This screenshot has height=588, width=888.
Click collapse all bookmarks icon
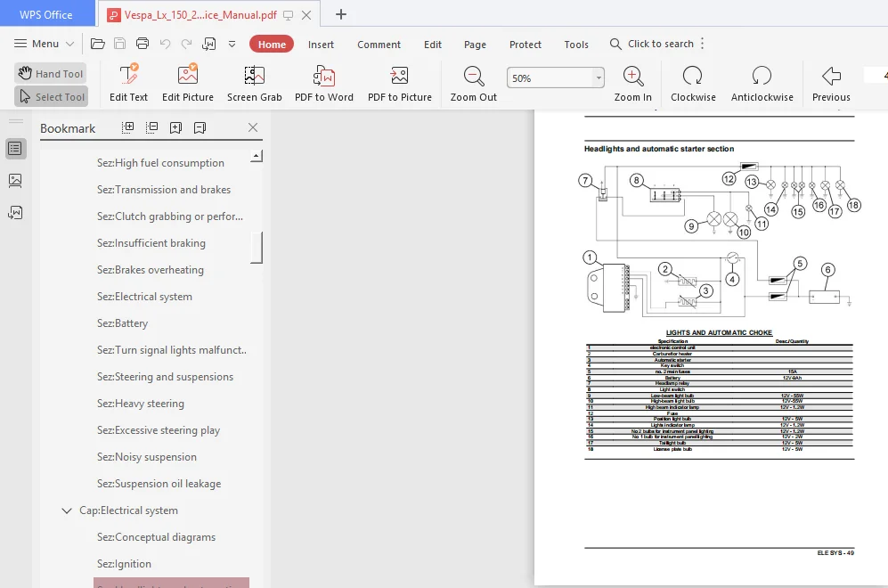(151, 127)
